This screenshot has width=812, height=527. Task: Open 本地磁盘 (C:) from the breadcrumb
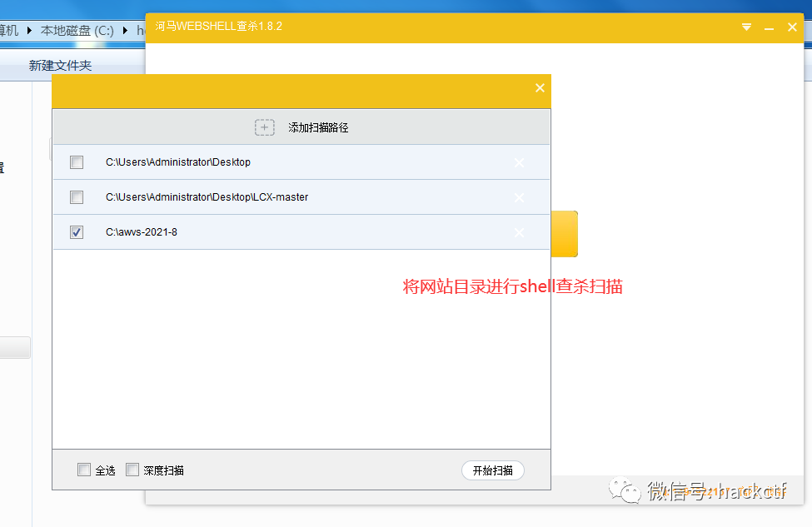coord(77,30)
